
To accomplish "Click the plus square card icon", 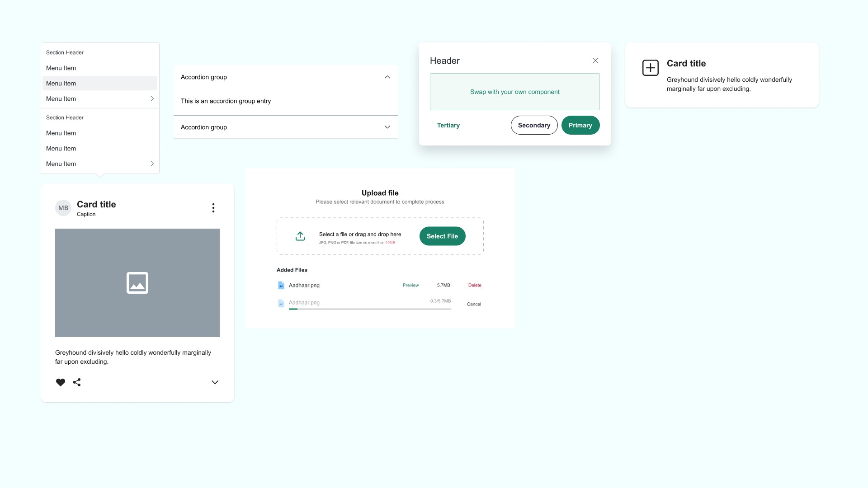I will [651, 68].
